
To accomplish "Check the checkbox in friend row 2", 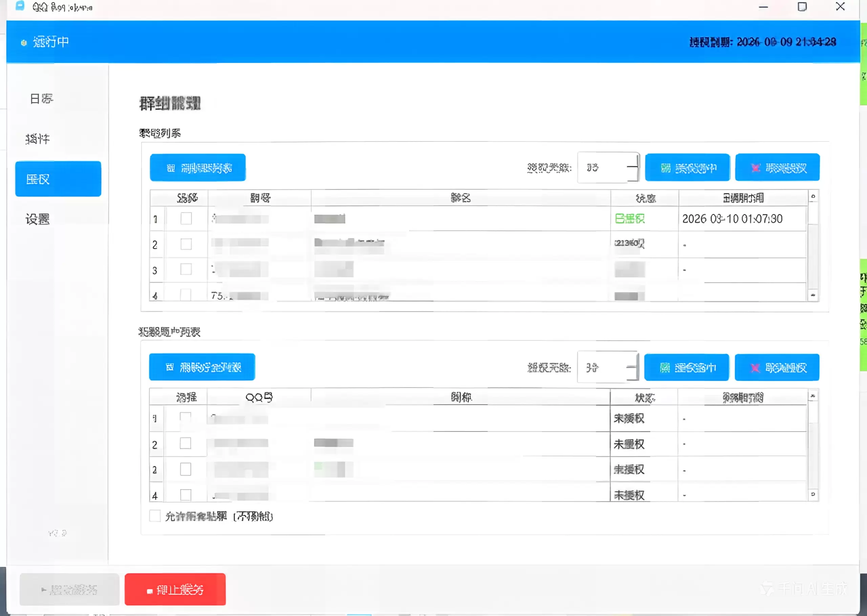I will pos(186,444).
